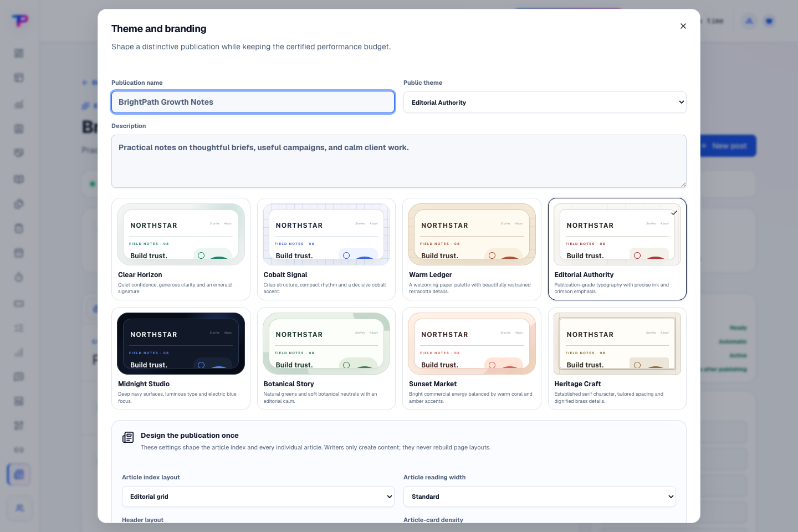The width and height of the screenshot is (798, 532).
Task: Click the Publication name input field
Action: 253,102
